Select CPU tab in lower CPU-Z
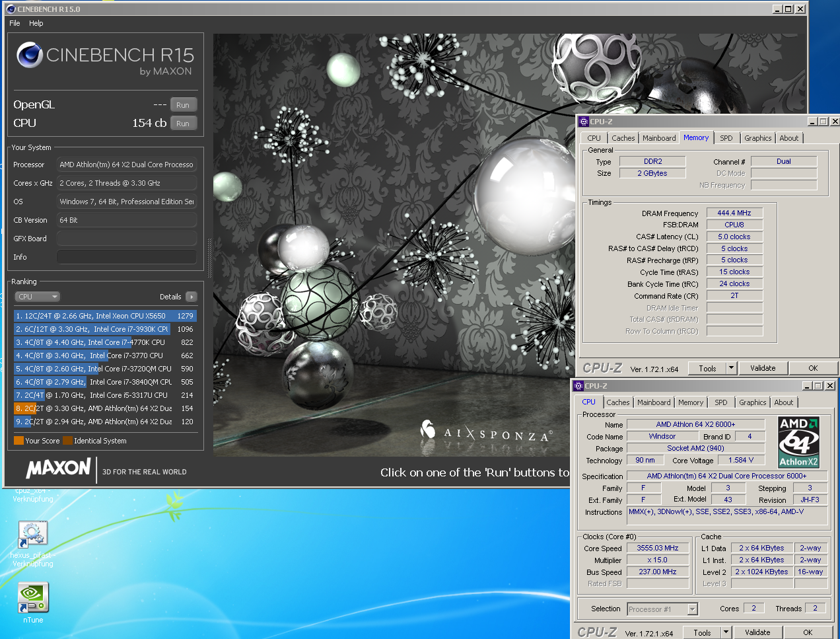 [x=588, y=402]
